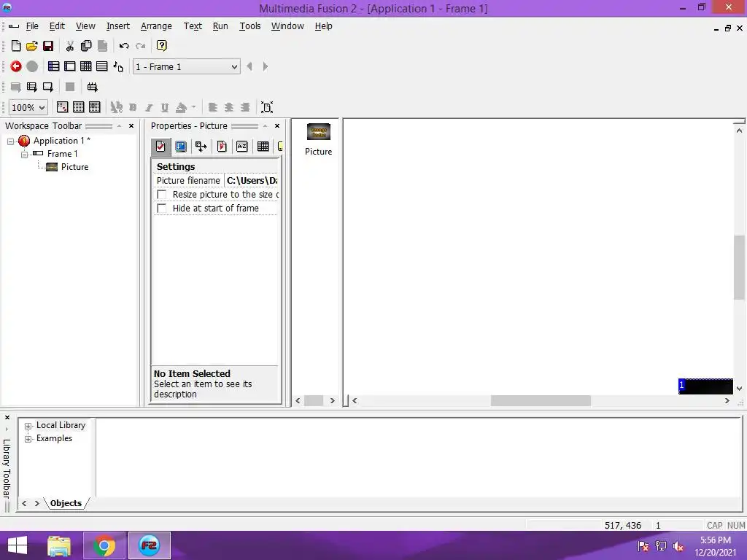Screen dimensions: 747x560
Task: Open Chrome from the taskbar
Action: (104, 545)
